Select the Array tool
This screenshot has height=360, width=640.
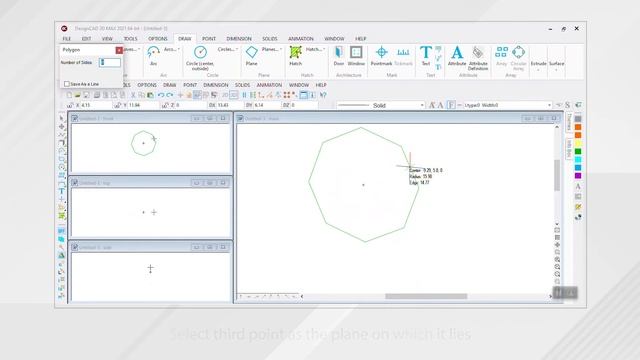(x=501, y=56)
